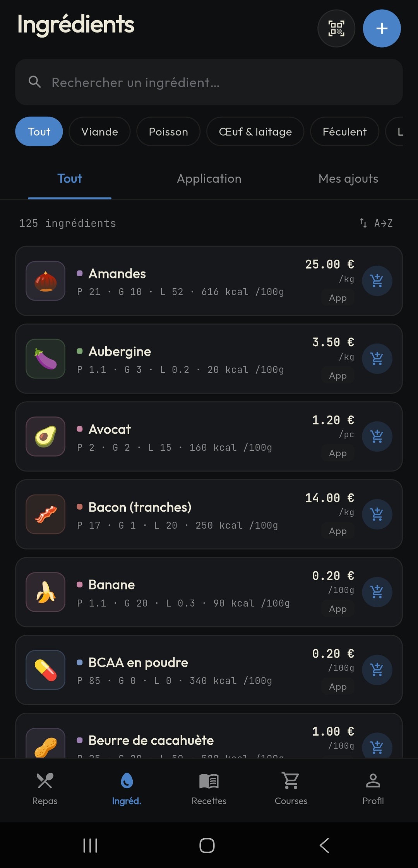Image resolution: width=418 pixels, height=868 pixels.
Task: Add Banane to the shopping cart
Action: [x=377, y=592]
